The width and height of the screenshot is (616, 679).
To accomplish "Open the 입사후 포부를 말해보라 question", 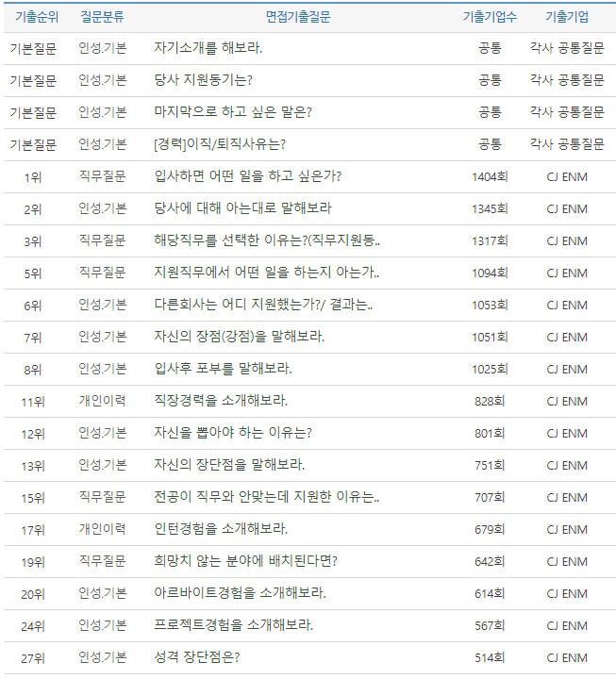I will click(x=223, y=369).
